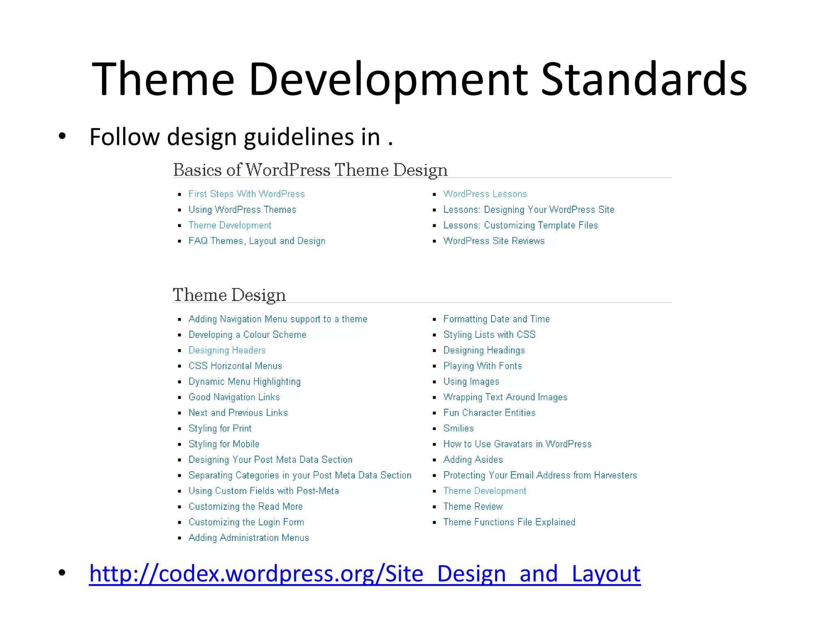Click the Developing a Colour Scheme link
840x630 pixels.
coord(247,335)
